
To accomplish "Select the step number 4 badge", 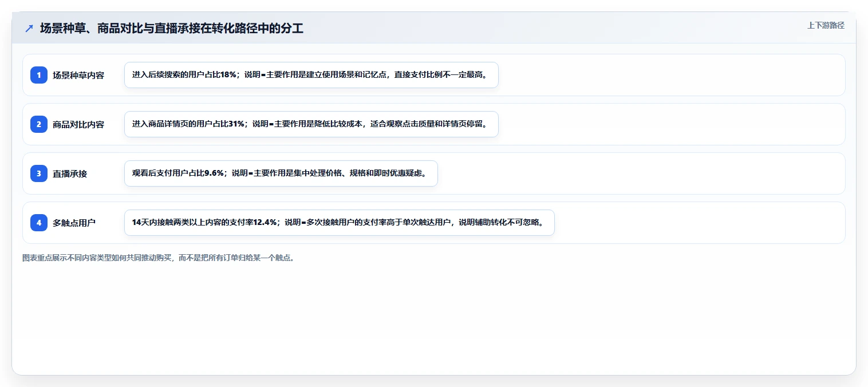I will 39,223.
